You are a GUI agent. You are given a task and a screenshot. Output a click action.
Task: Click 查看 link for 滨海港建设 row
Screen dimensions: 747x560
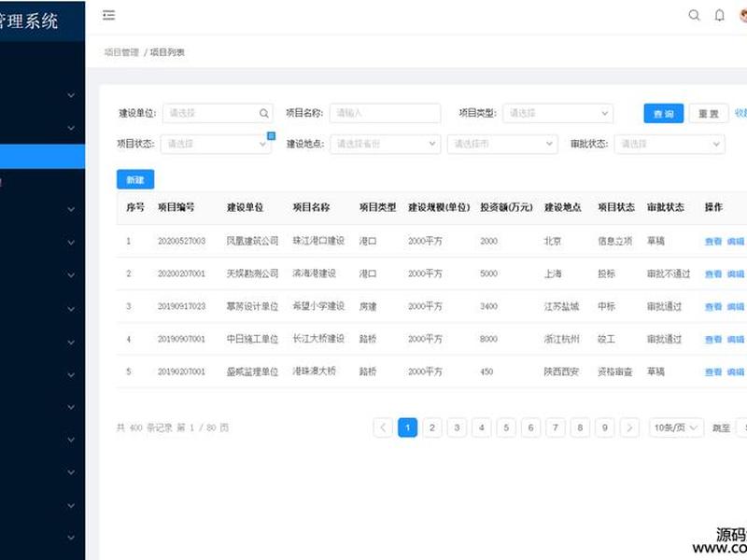(712, 273)
